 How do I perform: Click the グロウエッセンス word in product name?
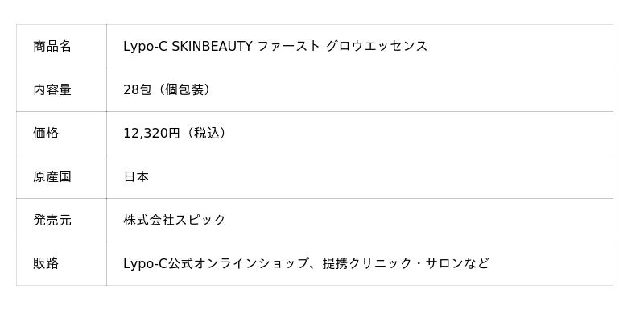click(x=377, y=46)
